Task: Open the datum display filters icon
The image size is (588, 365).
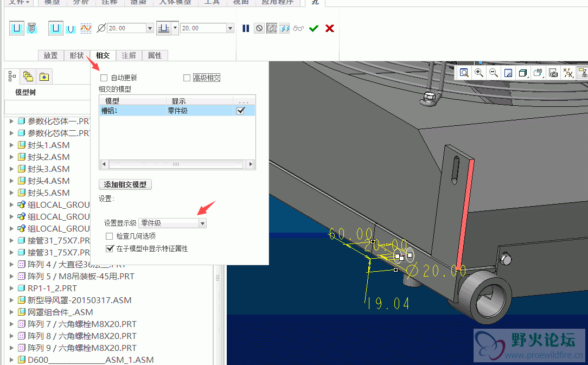Action: [x=568, y=73]
